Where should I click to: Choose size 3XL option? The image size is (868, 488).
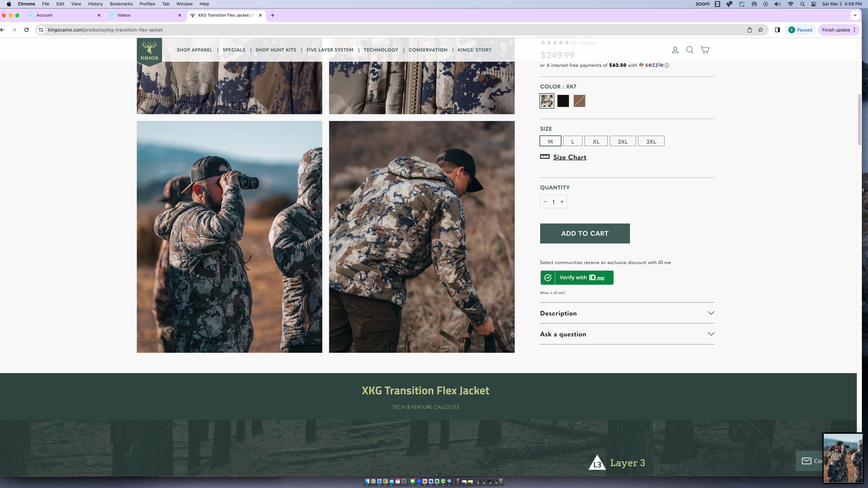651,141
